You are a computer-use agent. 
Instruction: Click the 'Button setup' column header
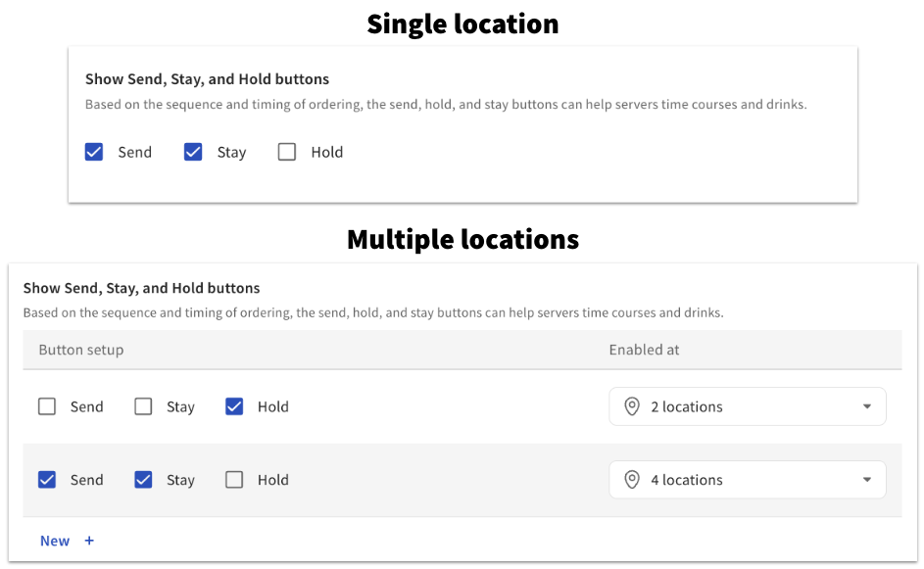81,350
